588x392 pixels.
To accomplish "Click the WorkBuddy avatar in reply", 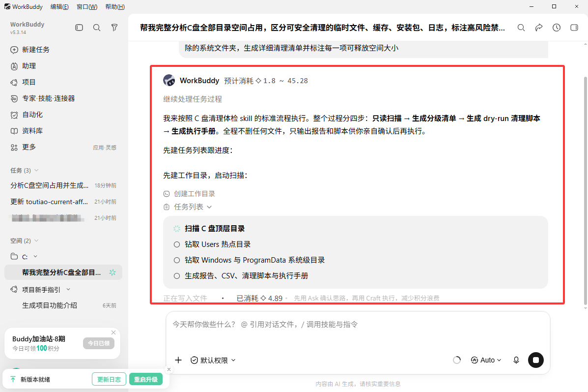I will tap(169, 80).
